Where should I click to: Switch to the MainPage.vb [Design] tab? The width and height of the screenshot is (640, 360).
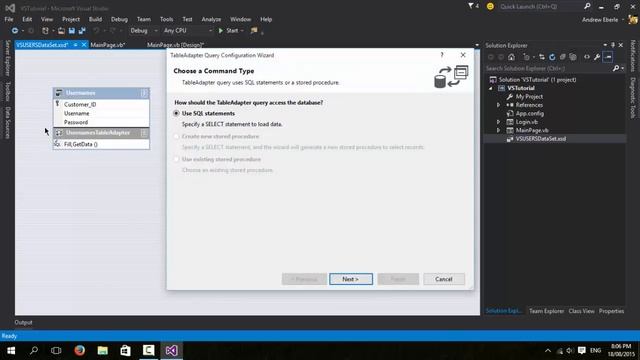tap(175, 45)
